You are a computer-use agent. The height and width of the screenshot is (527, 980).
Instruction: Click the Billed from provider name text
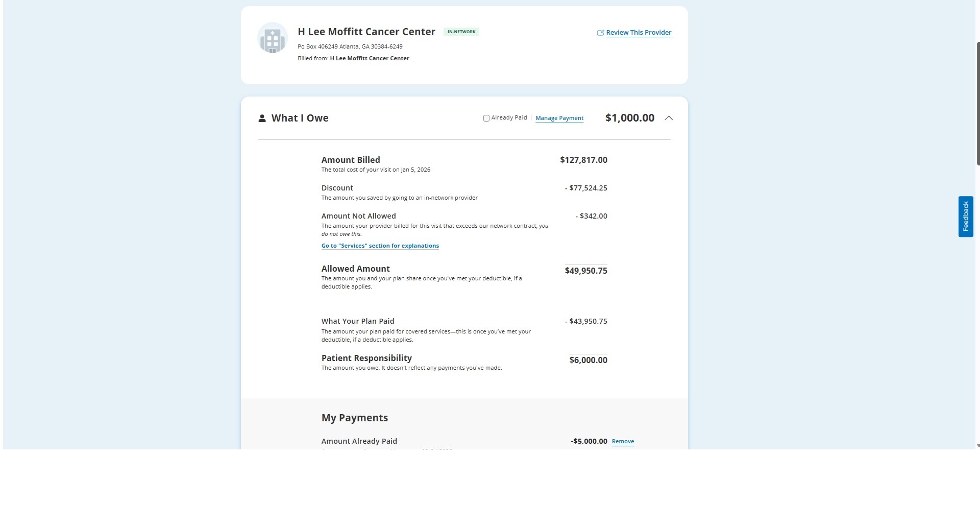click(x=370, y=58)
